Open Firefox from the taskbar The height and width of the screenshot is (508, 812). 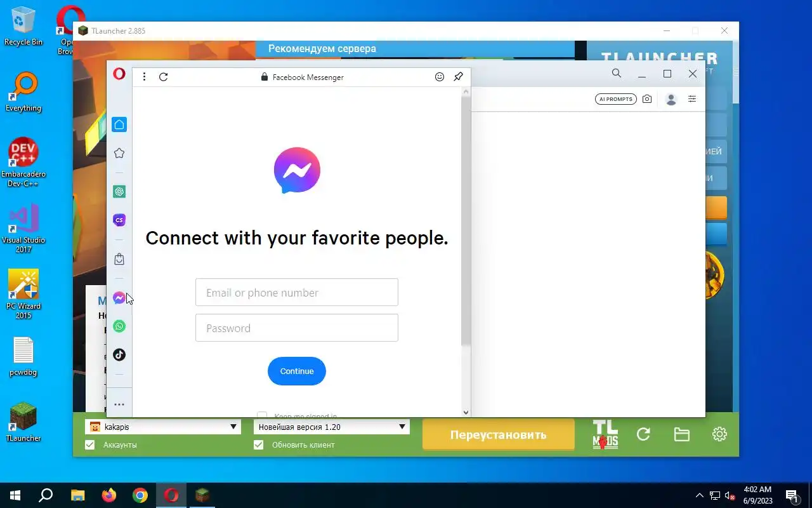pos(109,495)
